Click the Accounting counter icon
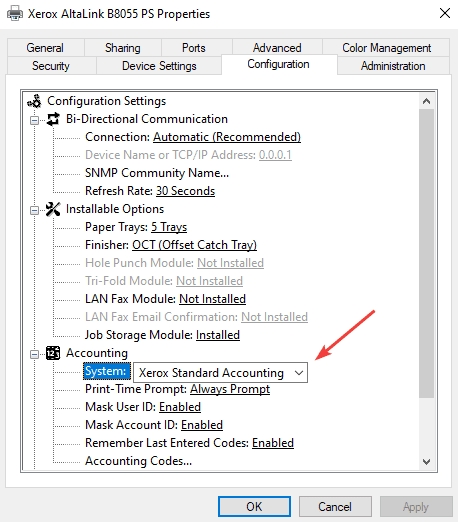This screenshot has width=458, height=522. coord(53,353)
